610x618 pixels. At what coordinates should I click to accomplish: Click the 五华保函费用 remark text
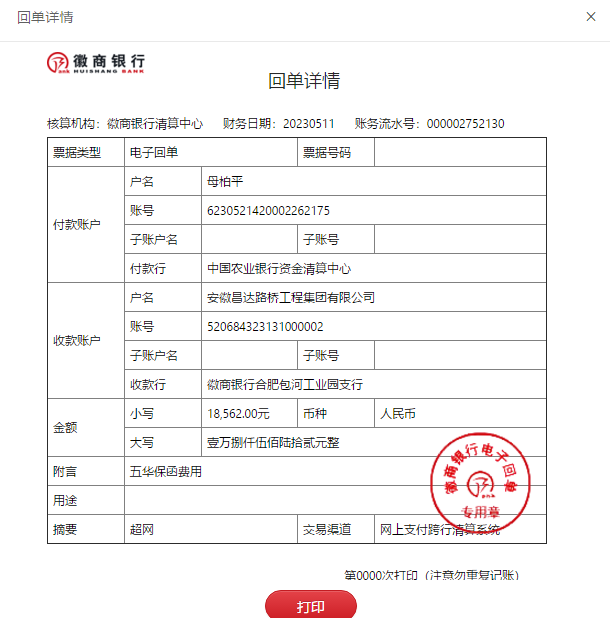coord(165,471)
